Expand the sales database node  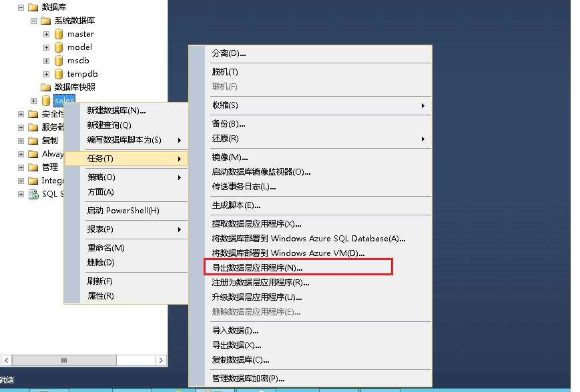pyautogui.click(x=33, y=101)
